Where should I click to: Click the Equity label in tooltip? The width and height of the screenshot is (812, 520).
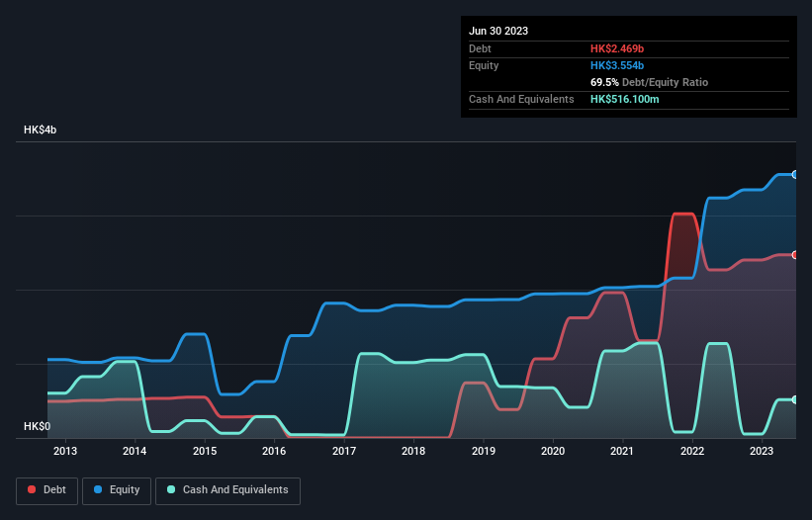click(484, 65)
